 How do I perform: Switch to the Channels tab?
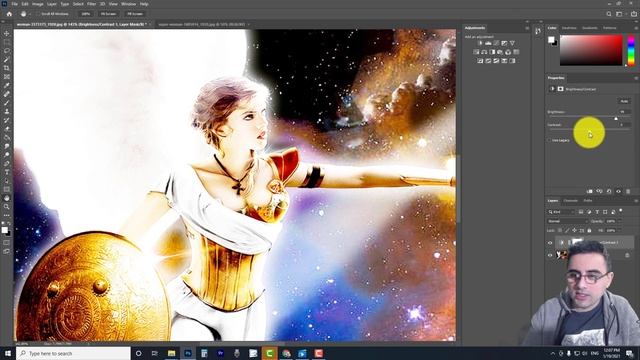571,201
